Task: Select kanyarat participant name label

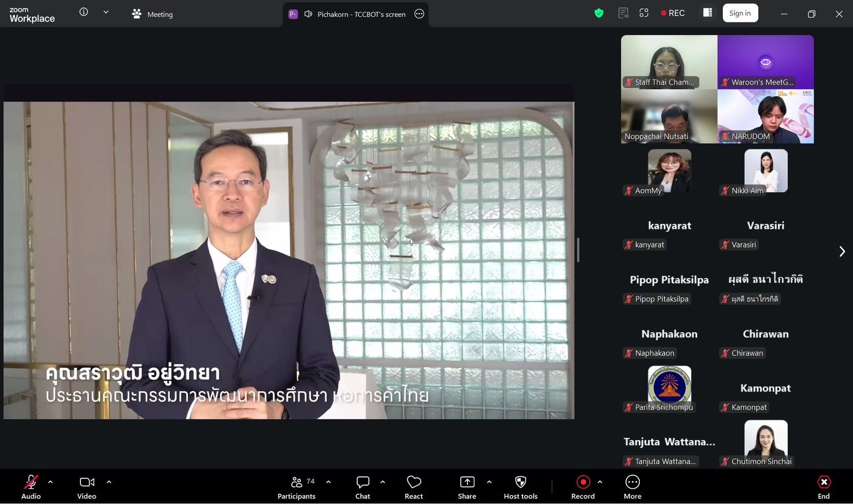Action: pos(645,245)
